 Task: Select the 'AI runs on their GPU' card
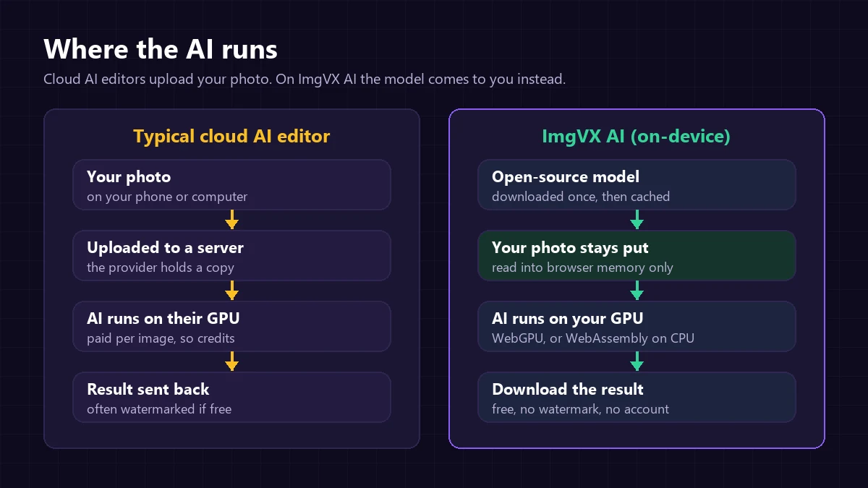point(231,326)
